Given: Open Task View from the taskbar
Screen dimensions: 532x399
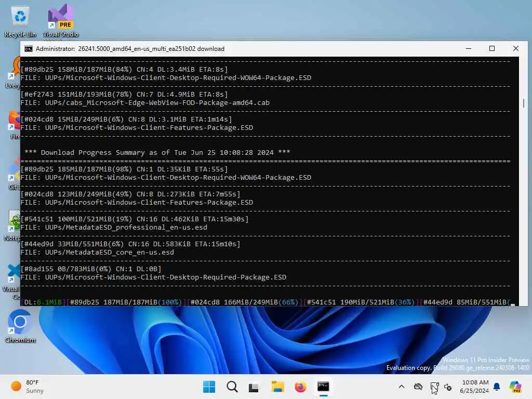Looking at the screenshot, I should point(254,387).
